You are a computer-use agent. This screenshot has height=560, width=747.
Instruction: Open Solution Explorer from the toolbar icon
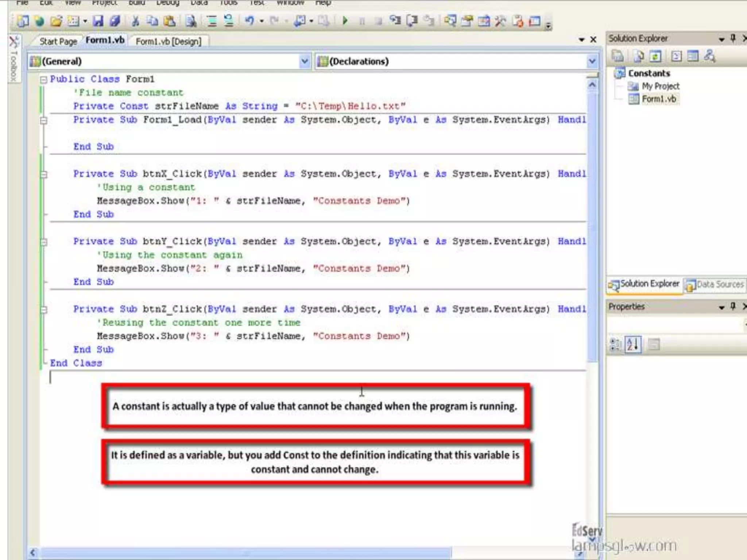tap(450, 21)
